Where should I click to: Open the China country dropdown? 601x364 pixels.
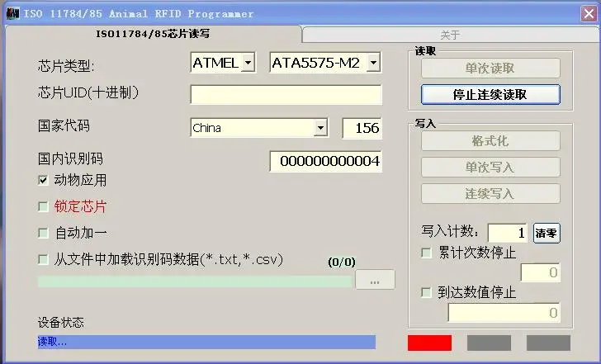point(320,128)
